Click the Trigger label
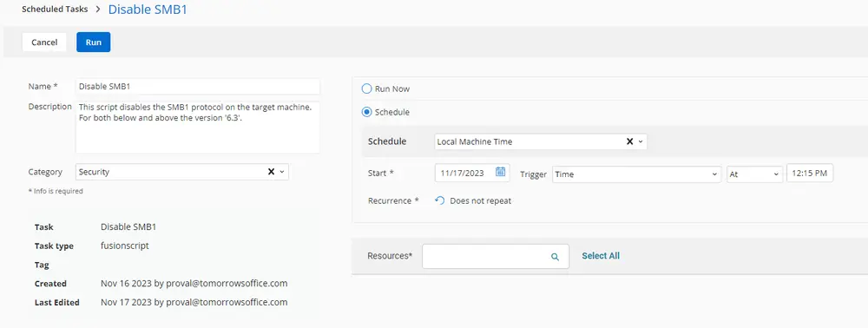 (534, 174)
